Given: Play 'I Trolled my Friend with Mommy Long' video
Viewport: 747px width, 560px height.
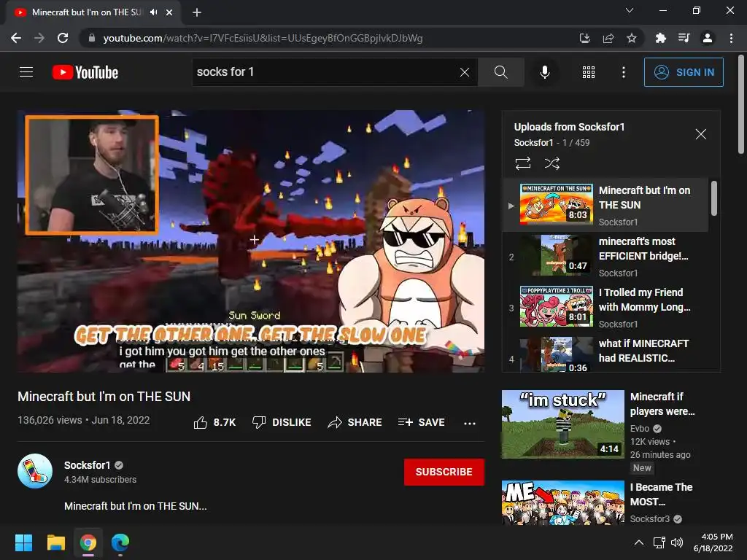Looking at the screenshot, I should [x=605, y=308].
